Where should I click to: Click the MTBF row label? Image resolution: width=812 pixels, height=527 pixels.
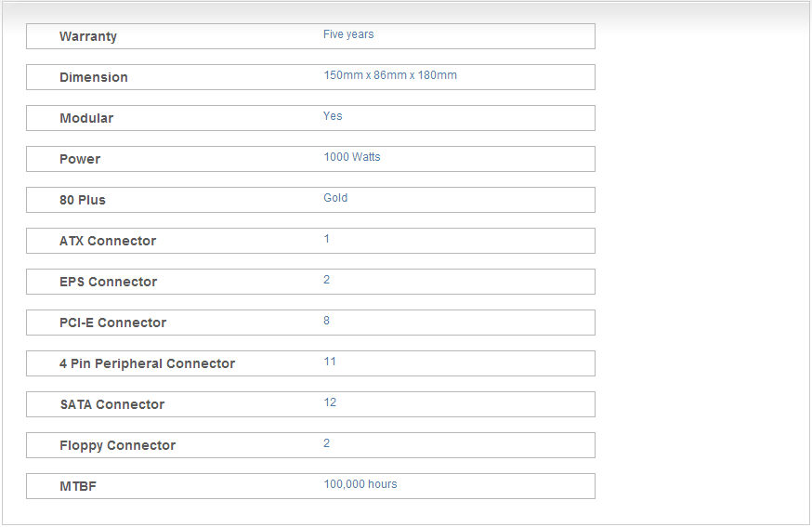78,486
